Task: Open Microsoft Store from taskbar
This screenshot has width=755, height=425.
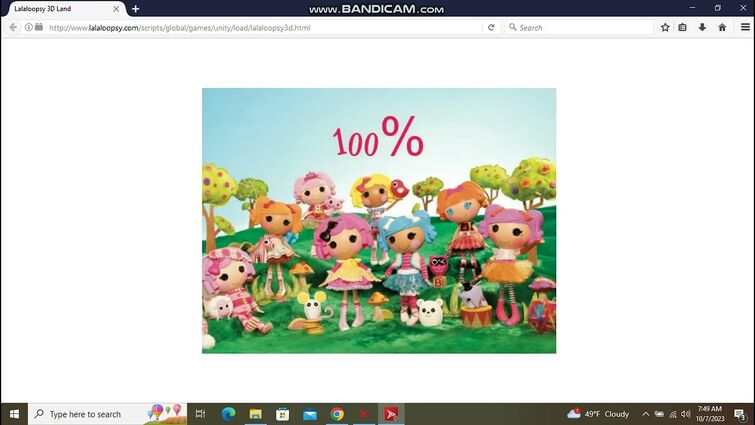Action: [283, 414]
